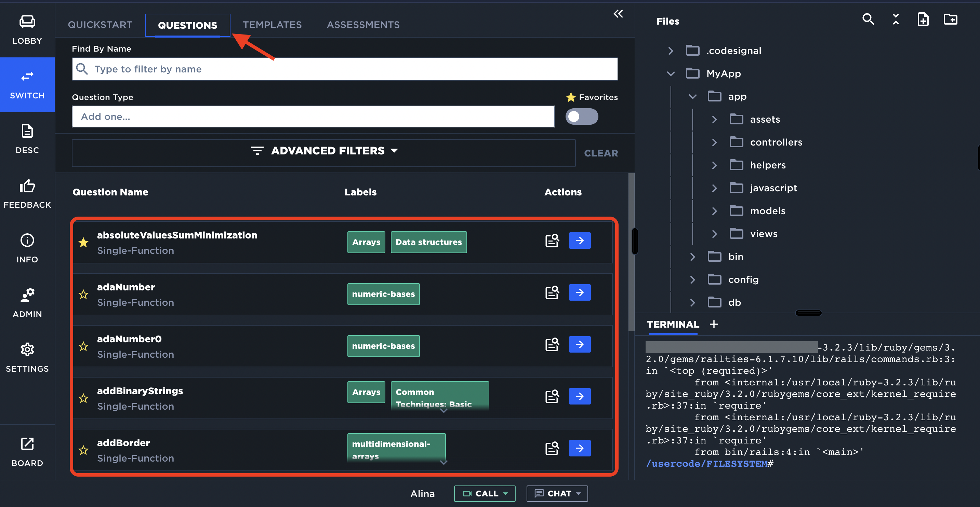Favorite the adaNumber question star
980x507 pixels.
point(84,294)
